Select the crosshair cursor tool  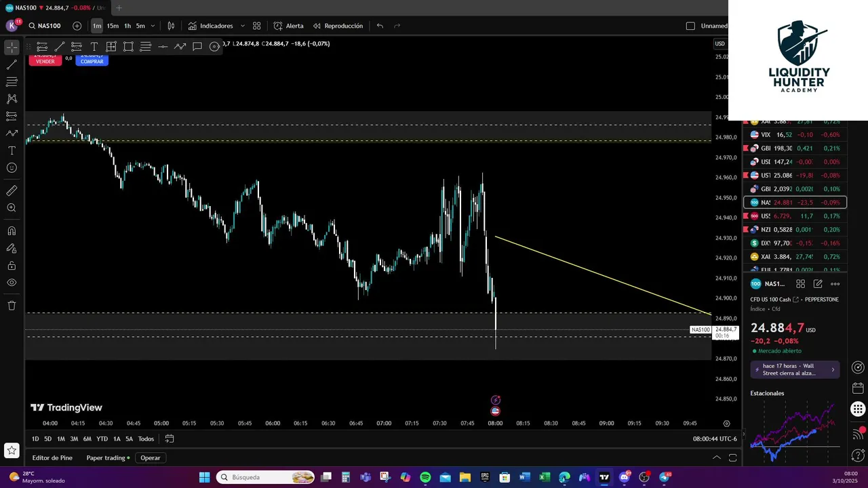point(12,47)
